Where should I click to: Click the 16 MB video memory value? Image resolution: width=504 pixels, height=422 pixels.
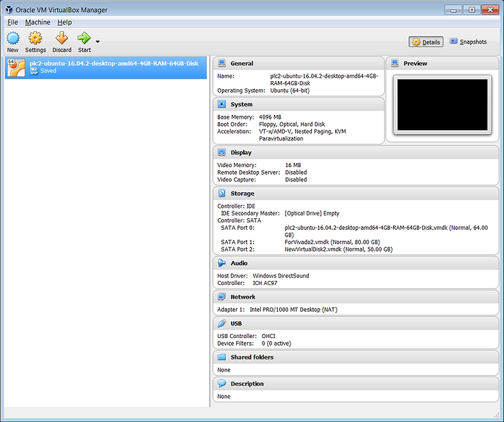pyautogui.click(x=293, y=165)
